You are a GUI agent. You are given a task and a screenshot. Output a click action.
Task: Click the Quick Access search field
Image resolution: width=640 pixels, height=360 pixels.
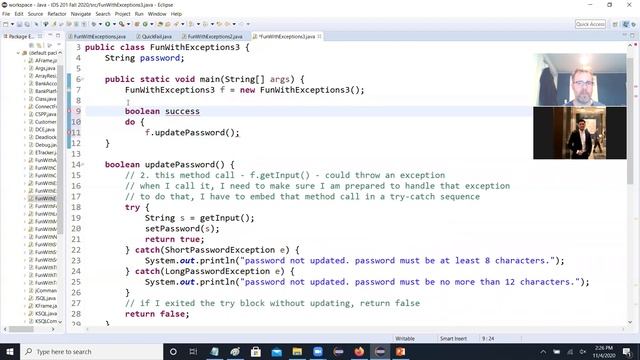[x=590, y=24]
